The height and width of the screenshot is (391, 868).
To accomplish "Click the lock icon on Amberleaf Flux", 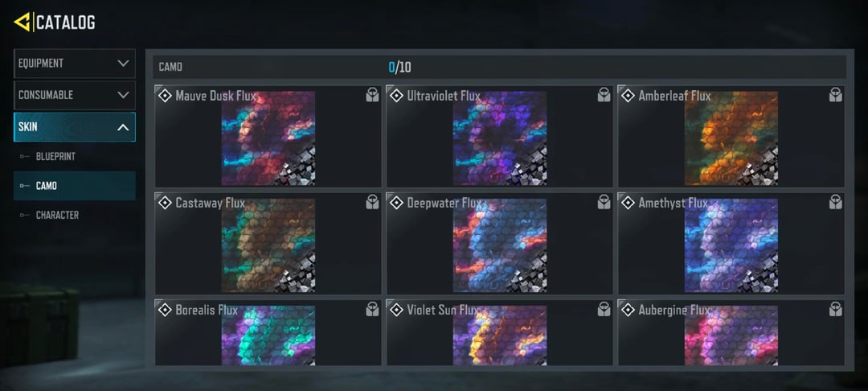I will [x=835, y=95].
